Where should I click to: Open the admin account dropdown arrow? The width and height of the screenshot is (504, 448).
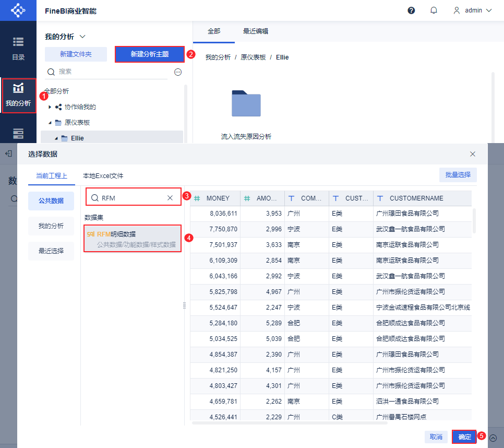[489, 10]
